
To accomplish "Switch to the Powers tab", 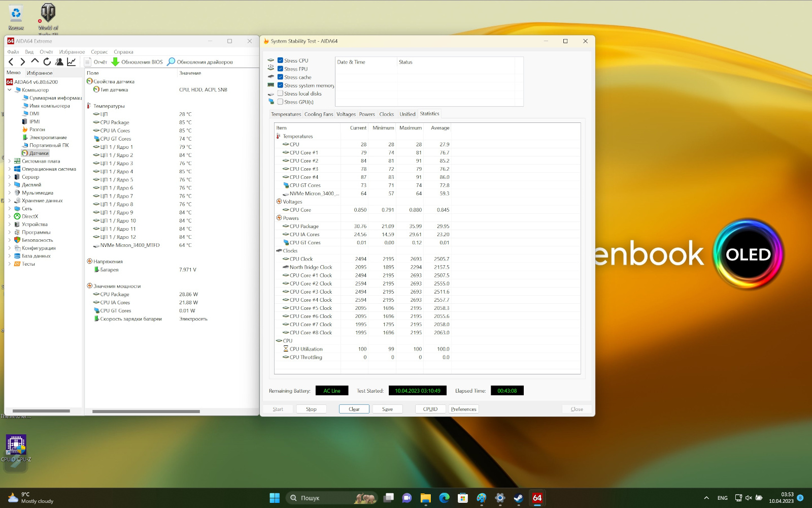I will coord(367,114).
